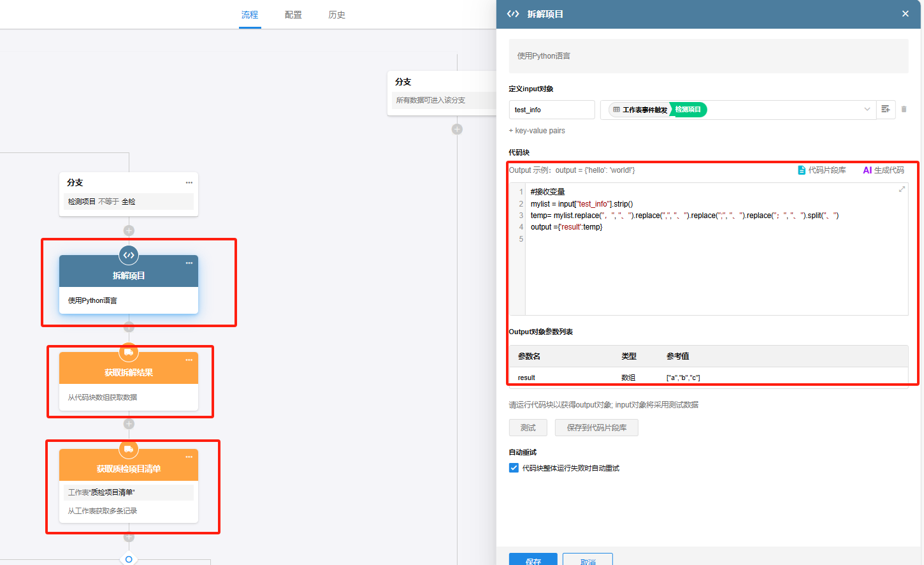
Task: Expand the code editor to fullscreen
Action: tap(902, 189)
